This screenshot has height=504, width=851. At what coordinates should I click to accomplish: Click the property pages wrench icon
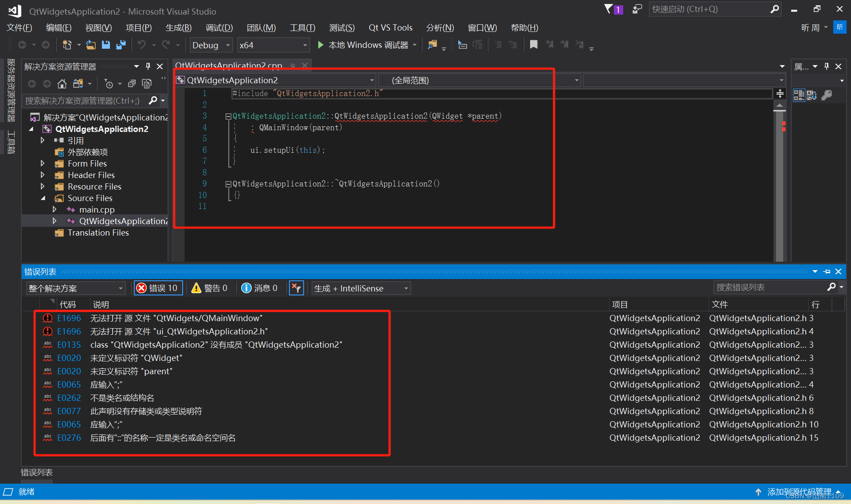pos(827,95)
